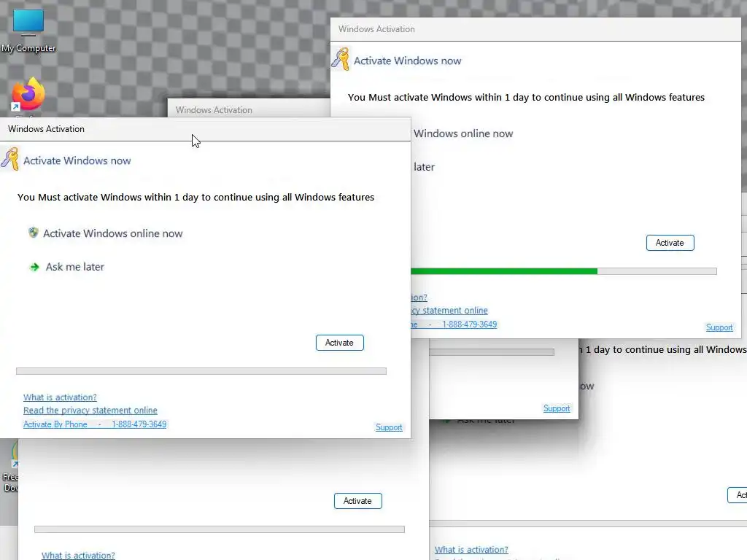Open the privacy statement online link in the top-right dialog
The height and width of the screenshot is (560, 747).
tap(449, 310)
